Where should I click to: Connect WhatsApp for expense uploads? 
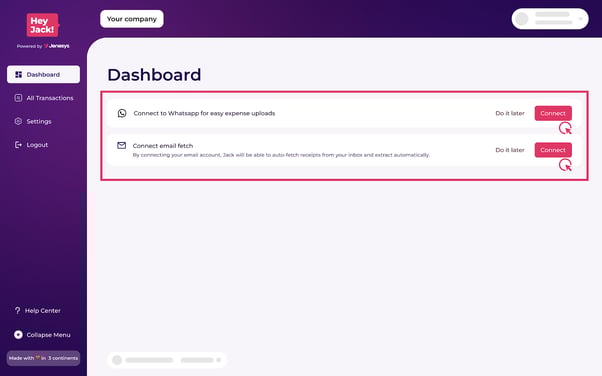click(x=553, y=113)
